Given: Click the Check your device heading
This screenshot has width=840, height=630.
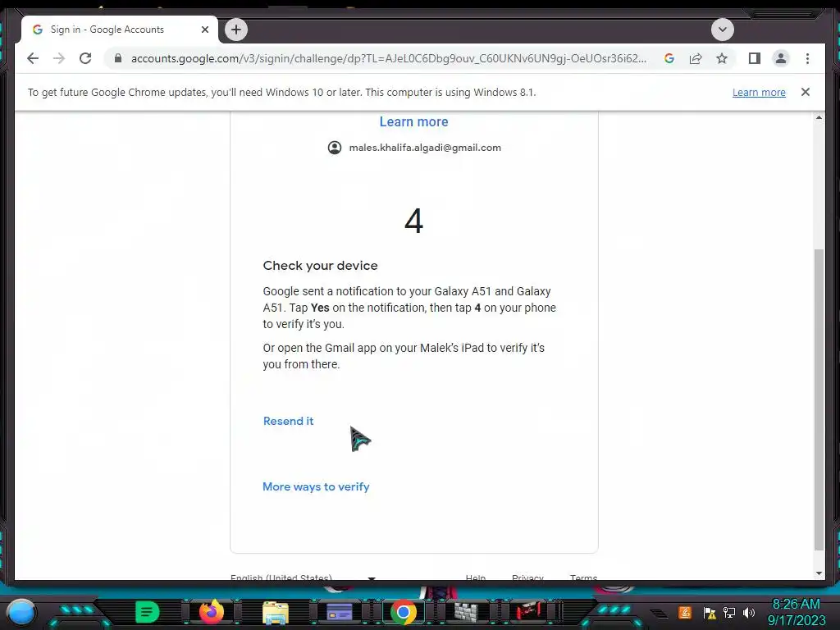Looking at the screenshot, I should point(320,266).
